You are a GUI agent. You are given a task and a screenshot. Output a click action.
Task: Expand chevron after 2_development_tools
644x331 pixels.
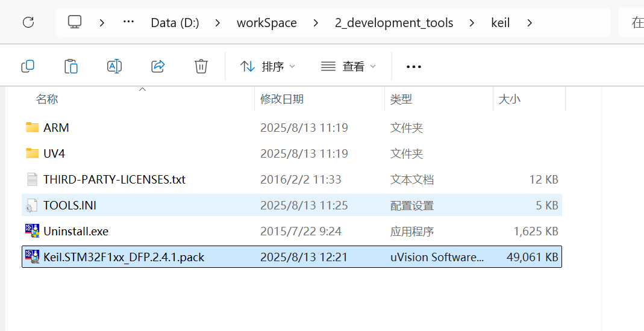tap(472, 22)
